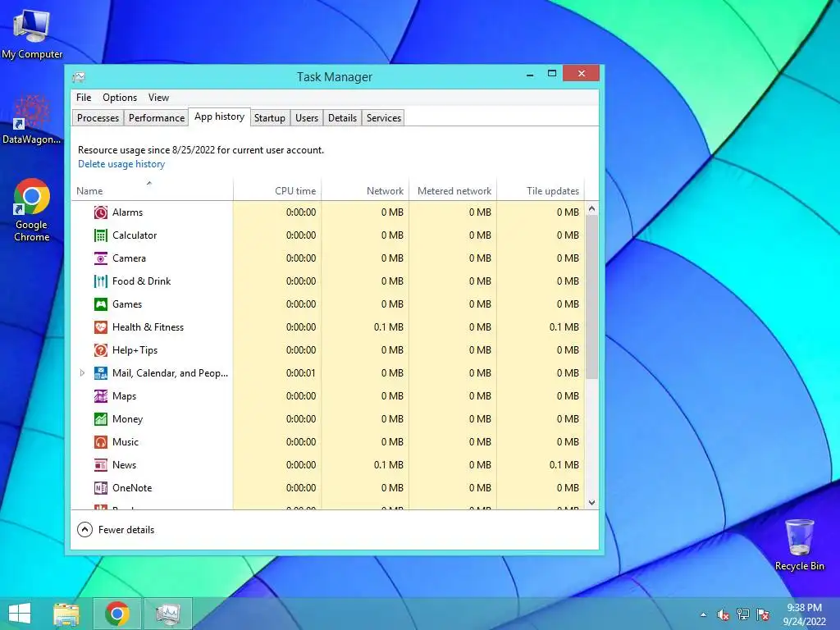Select the Food & Drink row name
This screenshot has height=630, width=840.
click(x=141, y=281)
